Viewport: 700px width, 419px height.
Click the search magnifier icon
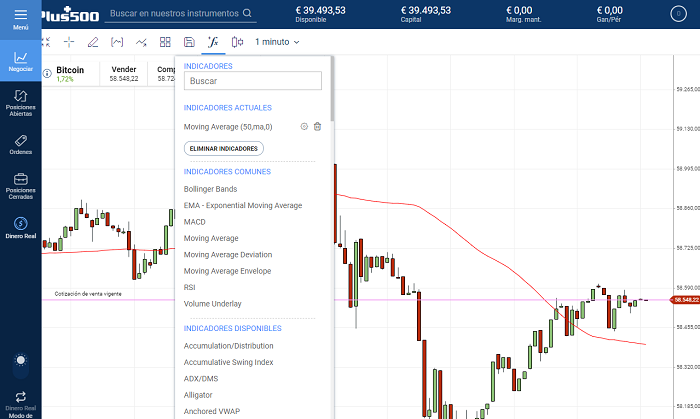[x=247, y=13]
